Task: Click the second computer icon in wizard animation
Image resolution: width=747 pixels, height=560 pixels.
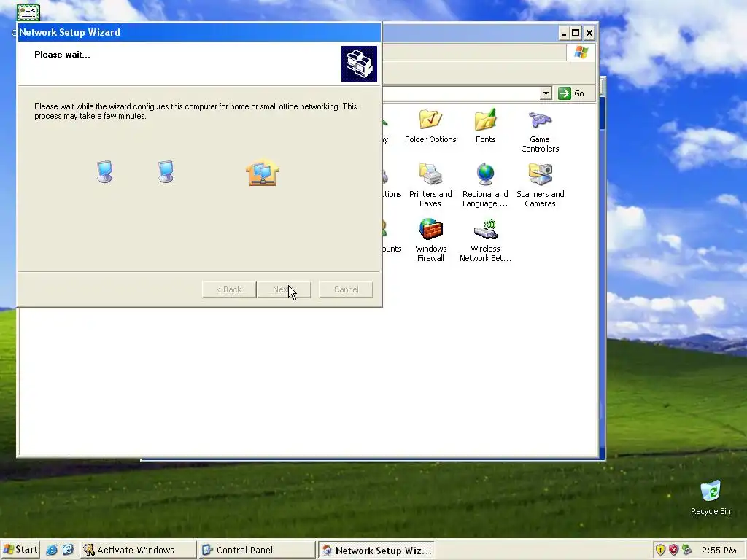Action: pyautogui.click(x=166, y=172)
